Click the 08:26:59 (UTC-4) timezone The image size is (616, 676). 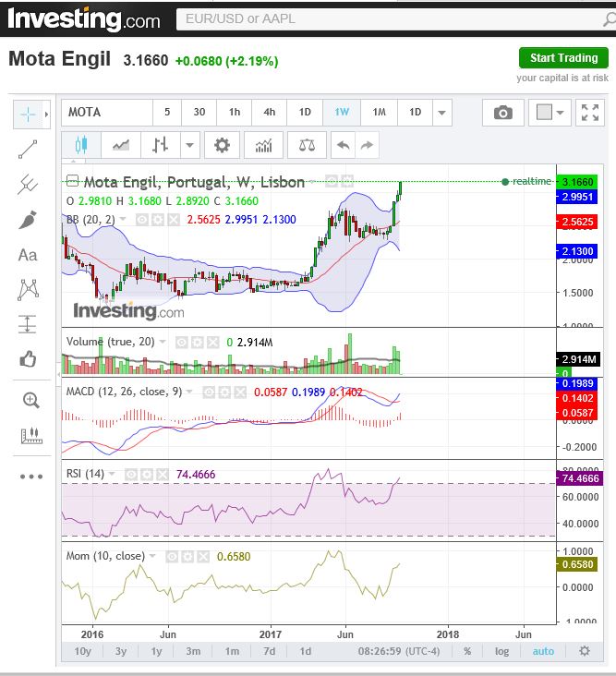tap(399, 651)
